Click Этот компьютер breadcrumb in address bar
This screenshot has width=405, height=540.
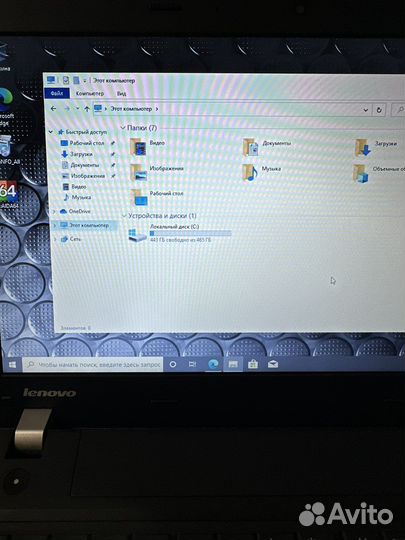(131, 109)
